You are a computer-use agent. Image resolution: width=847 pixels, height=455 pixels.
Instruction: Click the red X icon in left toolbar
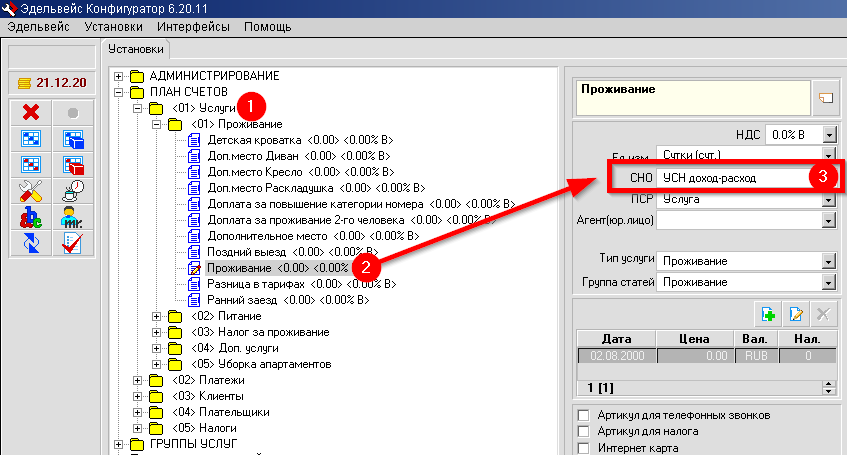30,113
